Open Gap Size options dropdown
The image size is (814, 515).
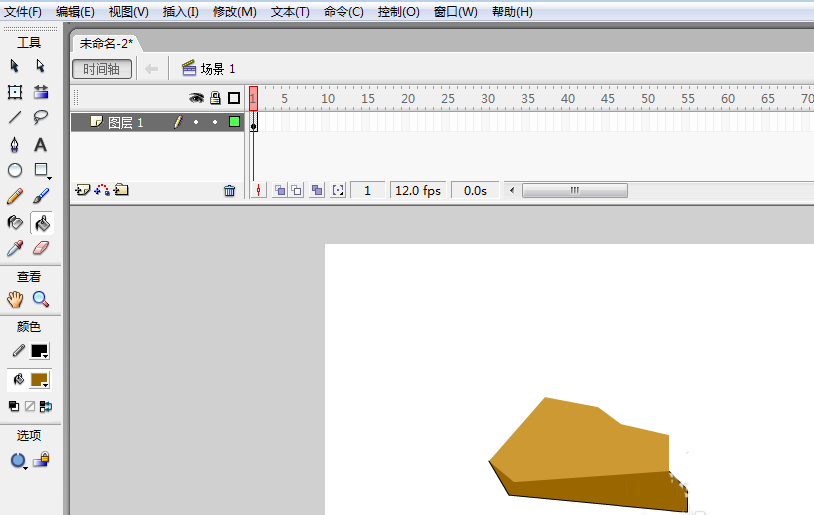tap(18, 460)
